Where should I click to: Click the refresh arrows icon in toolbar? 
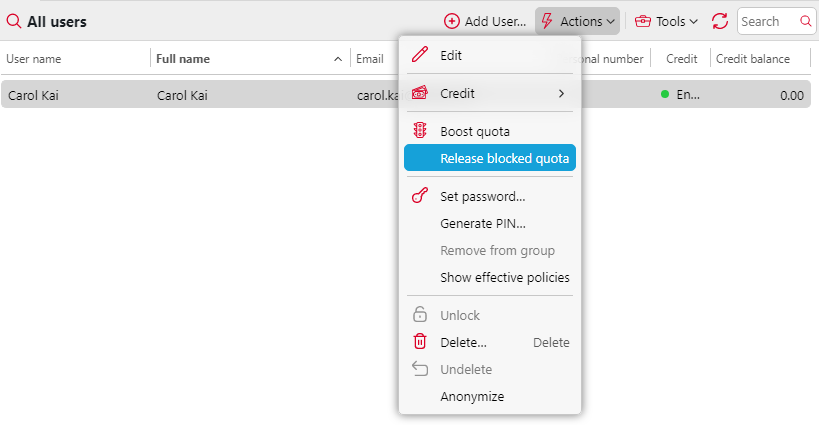pos(720,21)
